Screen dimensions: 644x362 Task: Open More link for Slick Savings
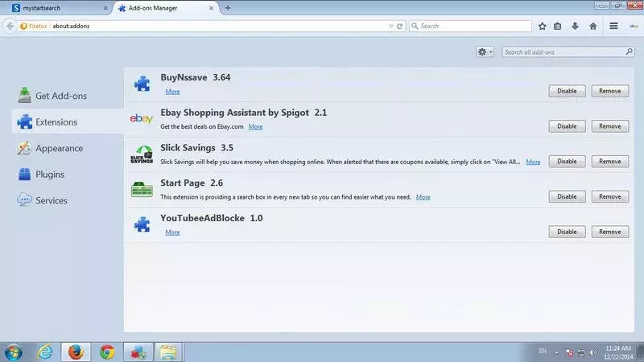point(533,162)
